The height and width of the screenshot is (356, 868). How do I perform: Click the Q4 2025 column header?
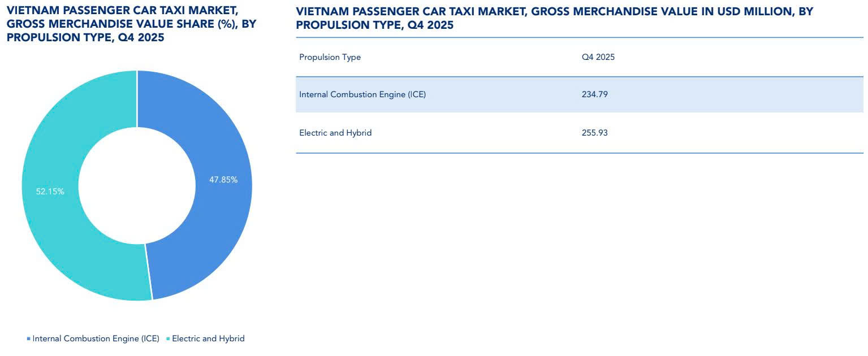pyautogui.click(x=598, y=57)
